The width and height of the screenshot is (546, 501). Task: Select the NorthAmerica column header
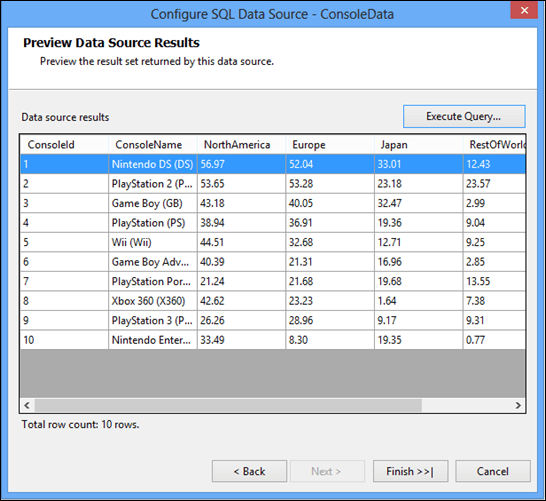click(x=241, y=144)
